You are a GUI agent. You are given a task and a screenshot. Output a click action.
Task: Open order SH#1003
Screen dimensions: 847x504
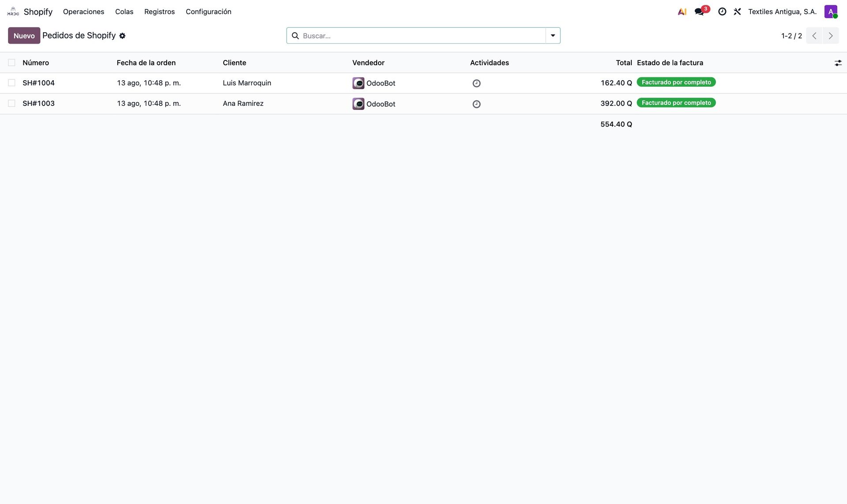tap(38, 104)
